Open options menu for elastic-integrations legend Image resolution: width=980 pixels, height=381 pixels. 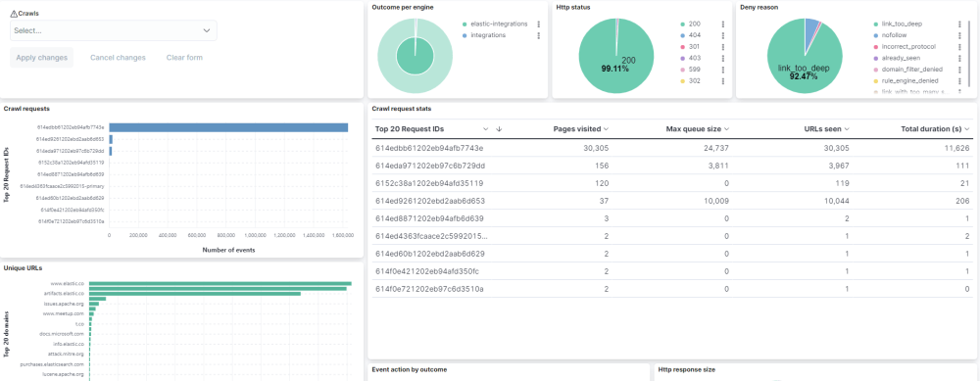click(x=538, y=24)
